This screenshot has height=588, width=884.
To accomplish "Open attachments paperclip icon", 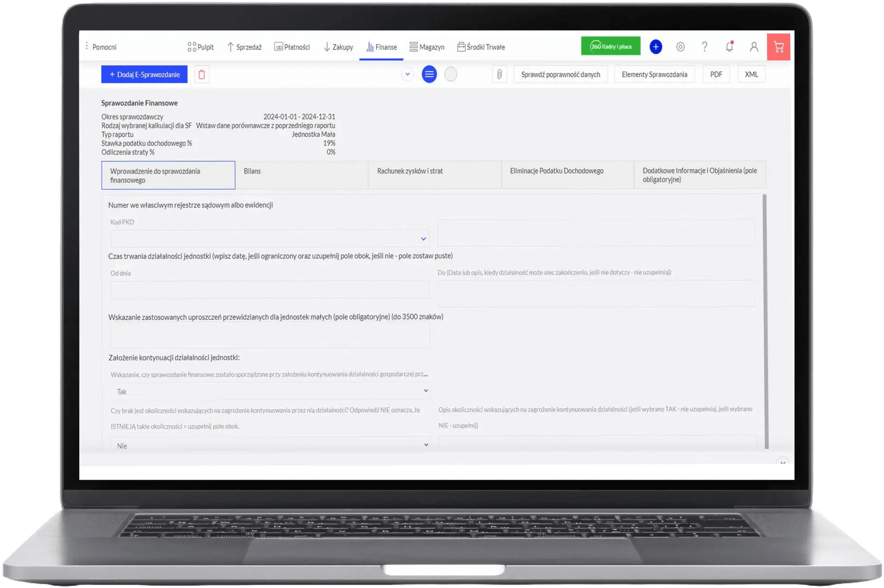I will [x=499, y=75].
